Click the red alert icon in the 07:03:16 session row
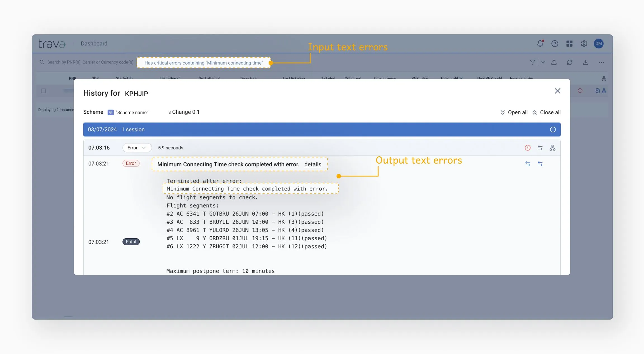The image size is (644, 354). pyautogui.click(x=527, y=148)
